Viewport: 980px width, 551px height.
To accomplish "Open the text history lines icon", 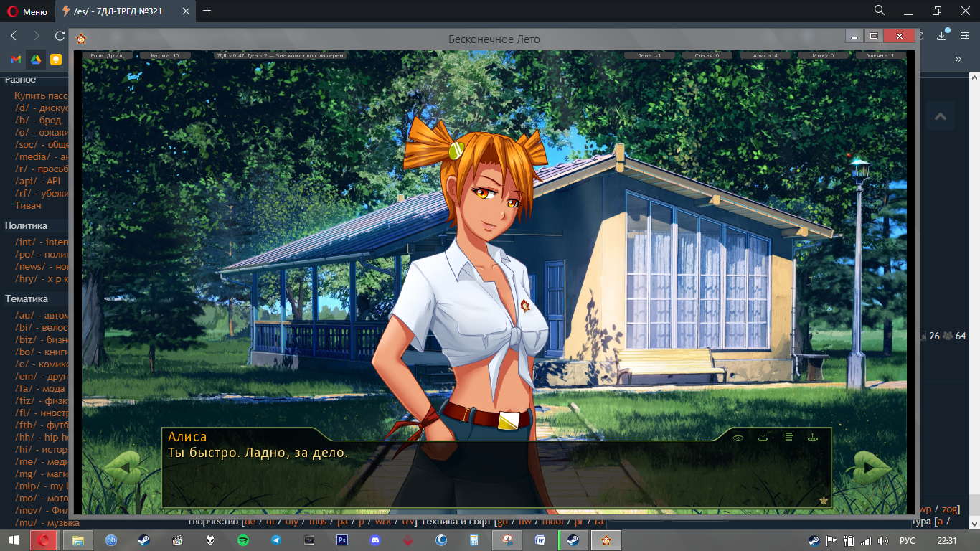I will [x=788, y=437].
